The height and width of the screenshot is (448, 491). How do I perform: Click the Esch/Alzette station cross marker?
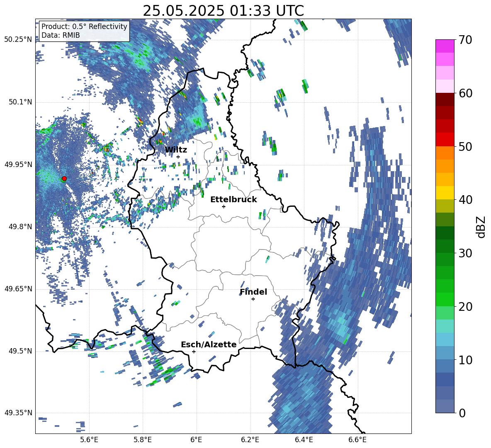tap(194, 351)
